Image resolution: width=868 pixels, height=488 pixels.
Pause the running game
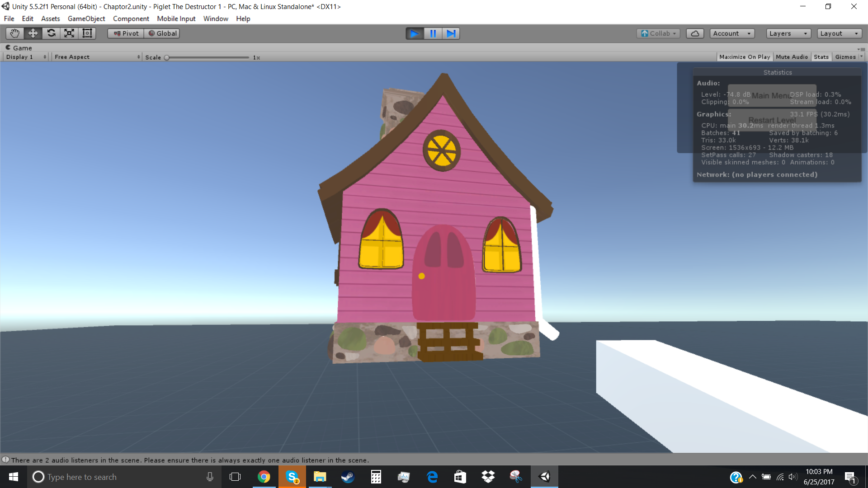point(433,33)
